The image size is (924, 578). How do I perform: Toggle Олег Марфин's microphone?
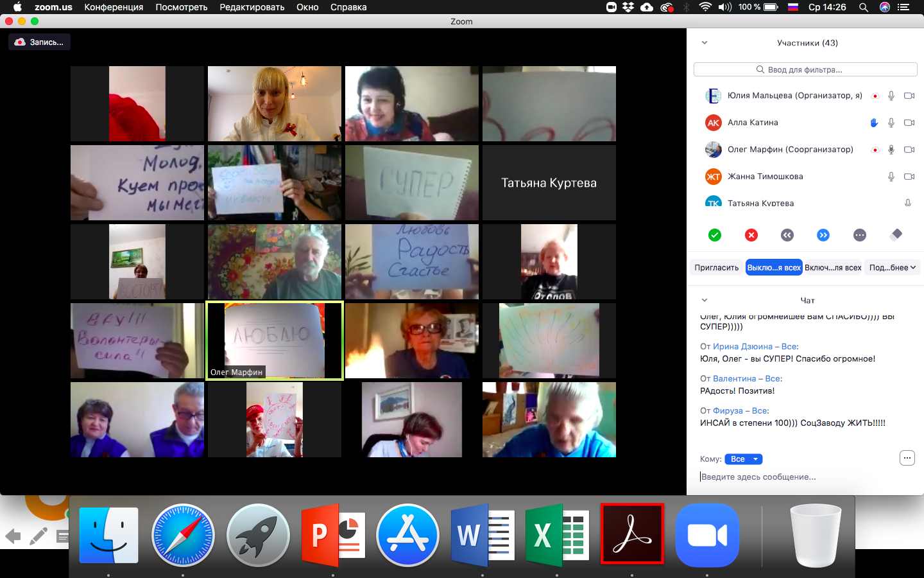[891, 150]
